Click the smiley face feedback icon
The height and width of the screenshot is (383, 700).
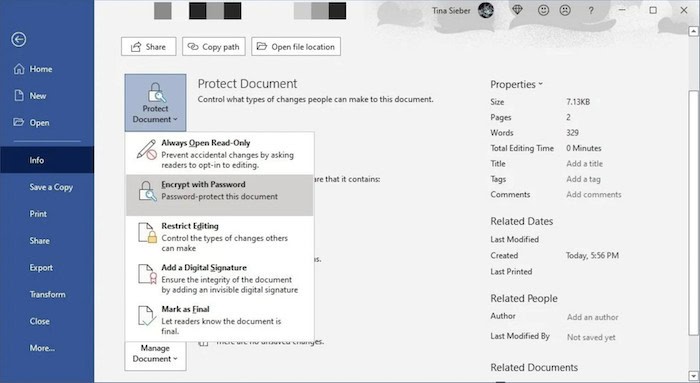tap(543, 10)
